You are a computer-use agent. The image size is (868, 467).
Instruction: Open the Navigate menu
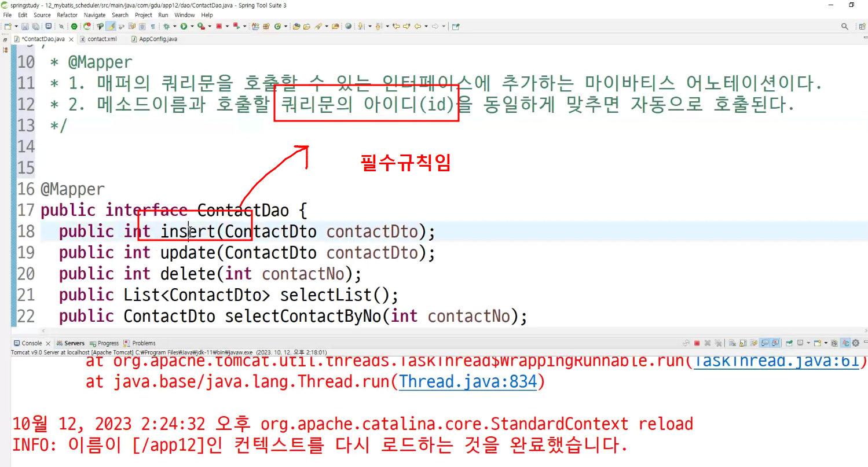94,15
